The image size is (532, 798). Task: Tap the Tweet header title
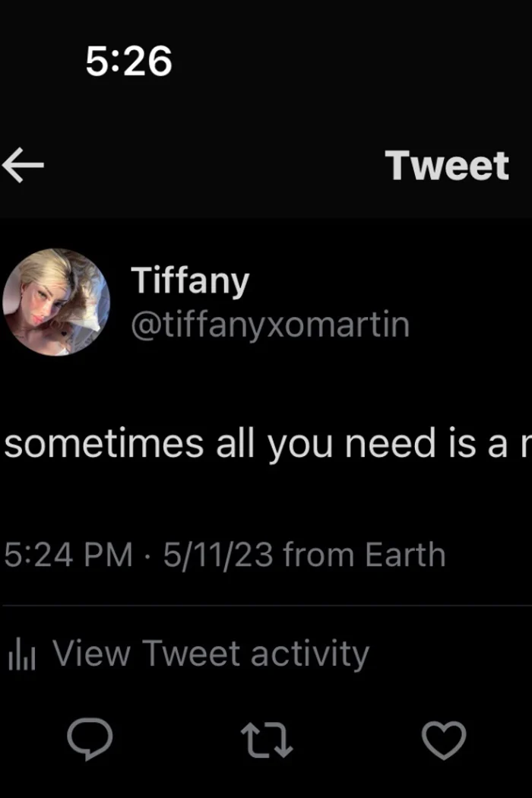pos(447,166)
